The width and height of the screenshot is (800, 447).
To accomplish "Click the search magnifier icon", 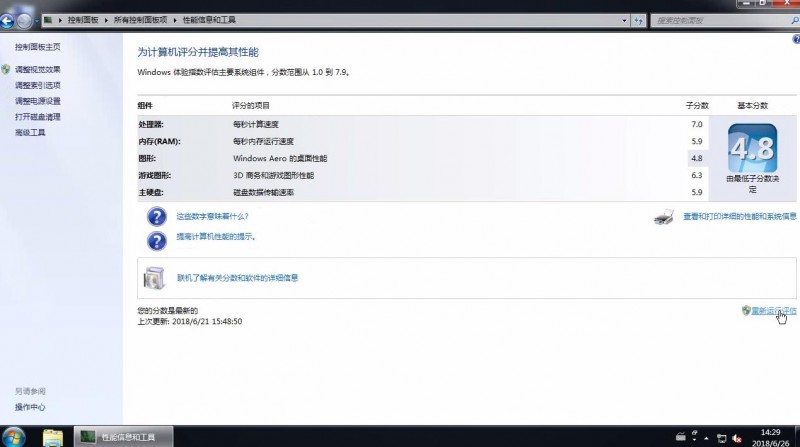I will click(794, 20).
